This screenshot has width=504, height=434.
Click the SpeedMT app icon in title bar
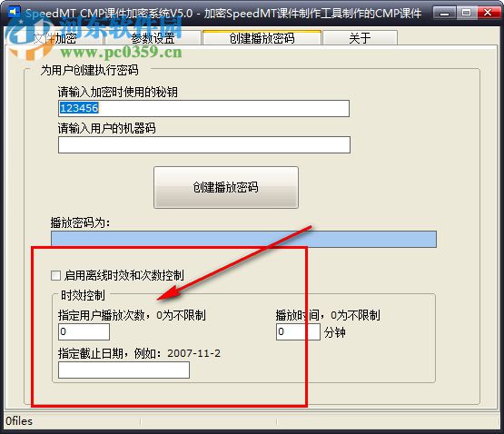[x=14, y=12]
